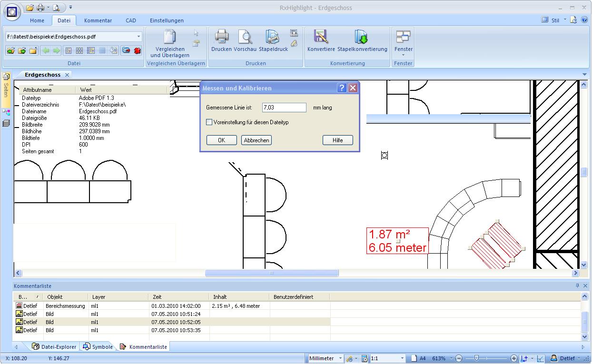Screen dimensions: 592x364
Task: Open the 1:1 scale dropdown
Action: 402,358
